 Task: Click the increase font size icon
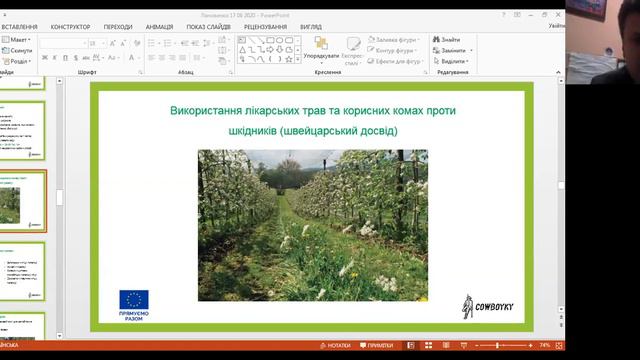[113, 43]
